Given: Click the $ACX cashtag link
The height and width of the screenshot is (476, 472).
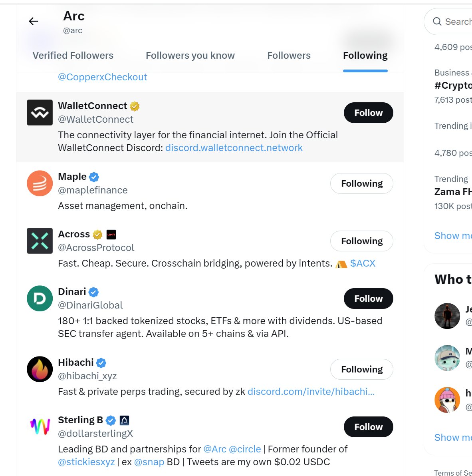Looking at the screenshot, I should pyautogui.click(x=363, y=263).
